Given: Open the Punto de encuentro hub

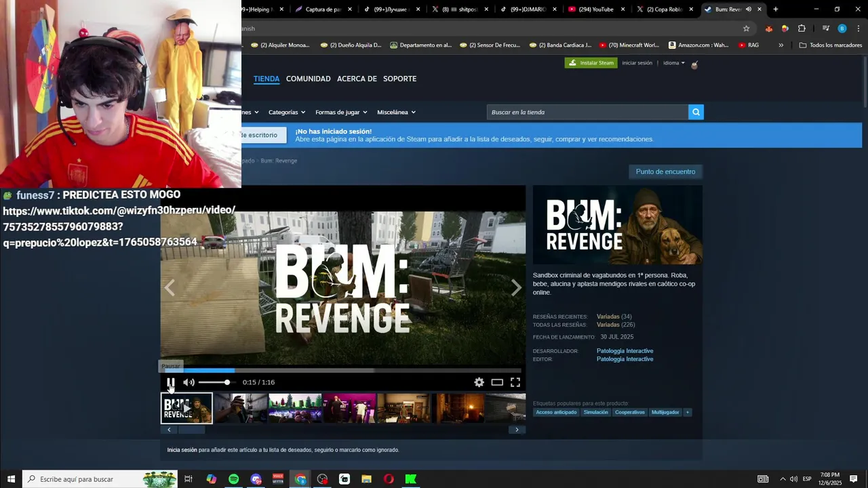Looking at the screenshot, I should click(665, 171).
